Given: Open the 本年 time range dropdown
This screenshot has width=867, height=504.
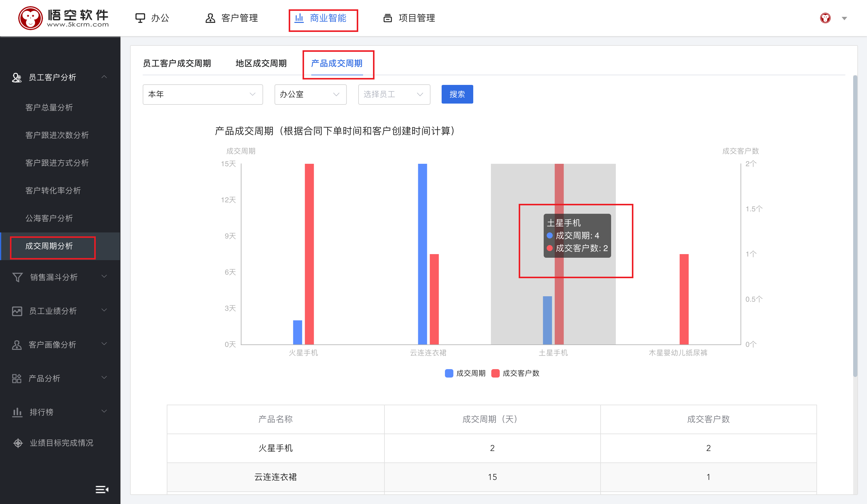Looking at the screenshot, I should tap(203, 94).
